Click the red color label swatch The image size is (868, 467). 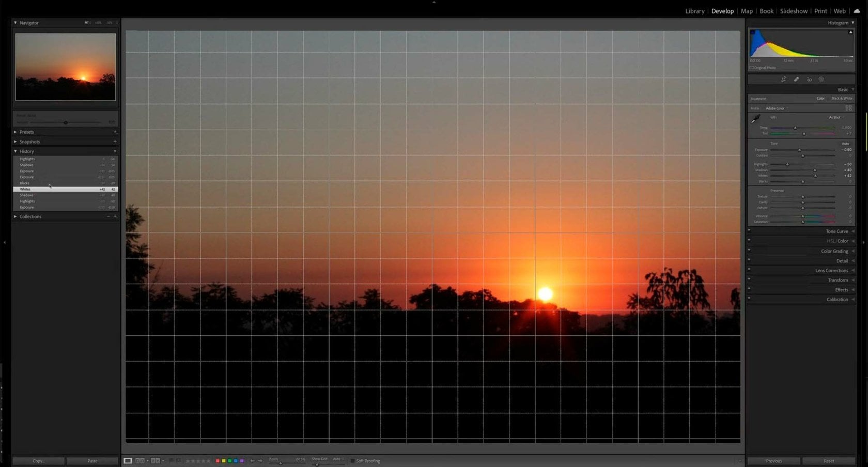click(x=218, y=460)
